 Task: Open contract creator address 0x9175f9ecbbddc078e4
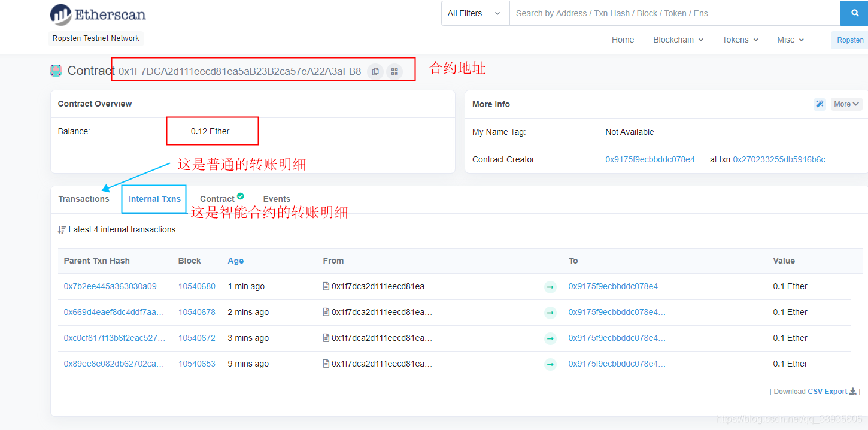coord(654,159)
